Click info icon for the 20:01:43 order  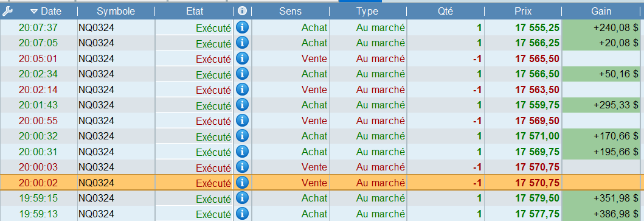(243, 105)
